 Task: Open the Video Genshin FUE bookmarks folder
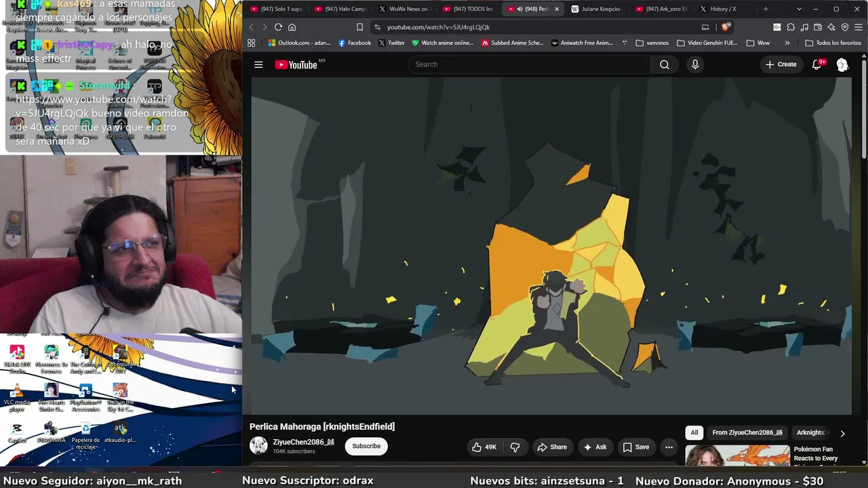[707, 43]
